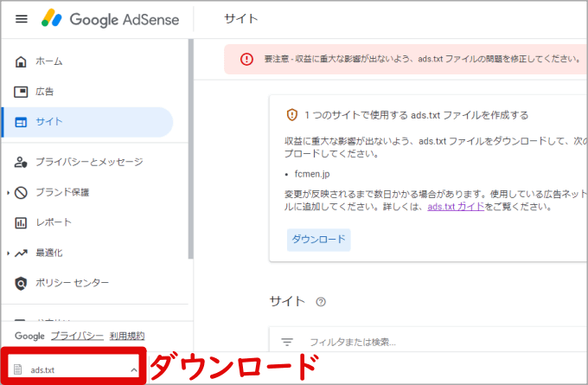The image size is (588, 385).
Task: Click the Google footer text
Action: [x=29, y=336]
